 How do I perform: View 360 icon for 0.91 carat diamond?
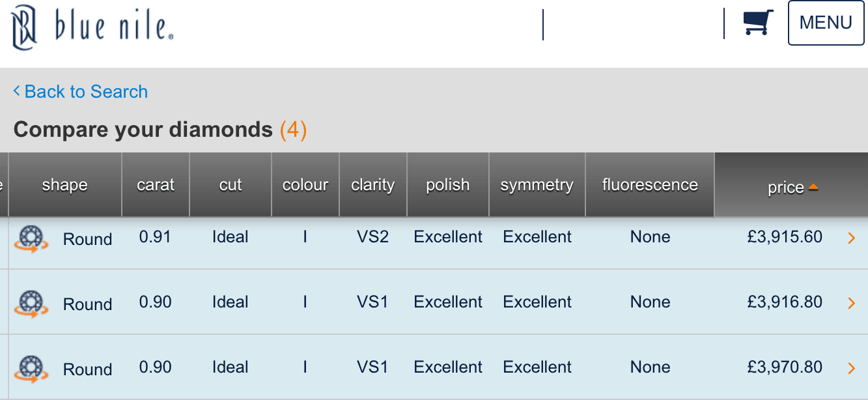click(31, 238)
